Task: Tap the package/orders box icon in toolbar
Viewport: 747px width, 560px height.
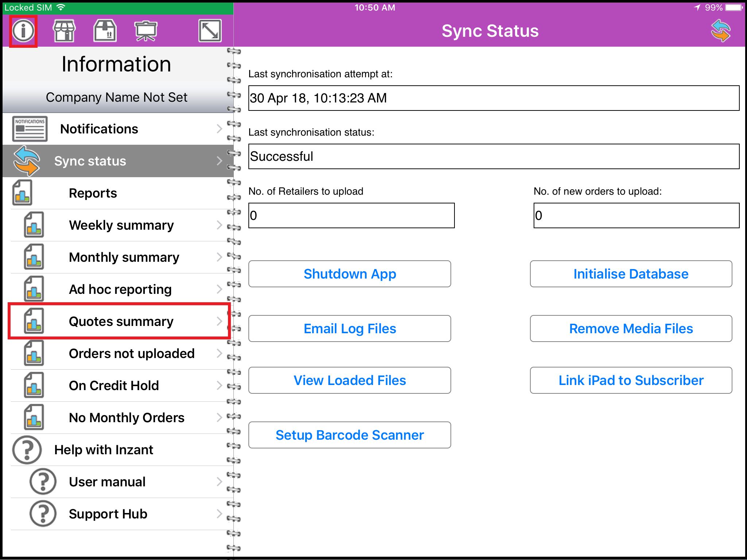Action: [x=105, y=31]
